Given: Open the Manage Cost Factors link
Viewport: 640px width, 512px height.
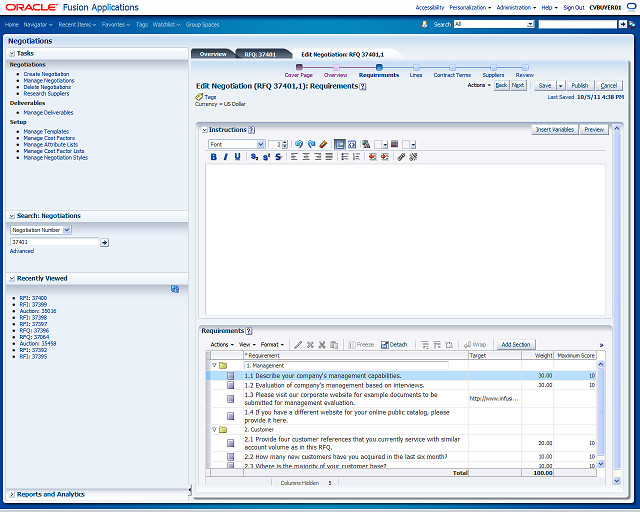Looking at the screenshot, I should [49, 138].
